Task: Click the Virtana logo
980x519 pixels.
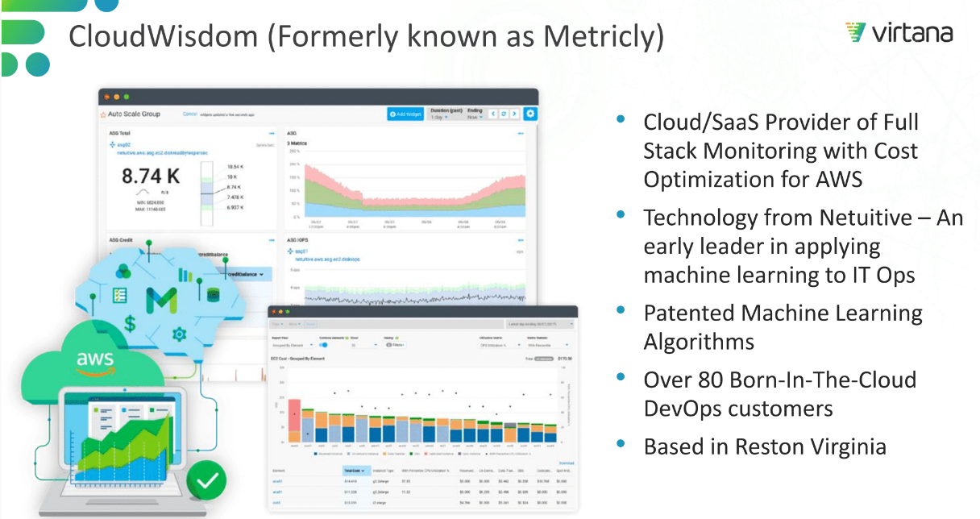Action: tap(899, 33)
